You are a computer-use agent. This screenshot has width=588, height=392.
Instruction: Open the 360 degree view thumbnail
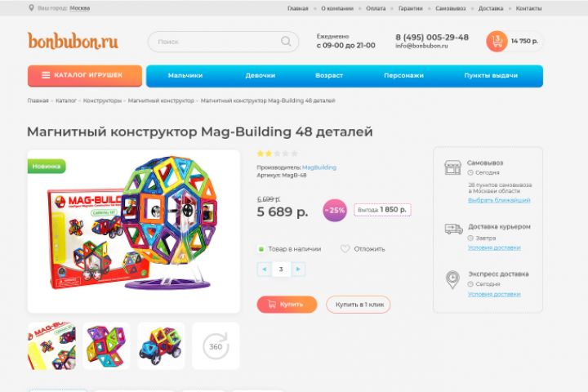point(216,346)
